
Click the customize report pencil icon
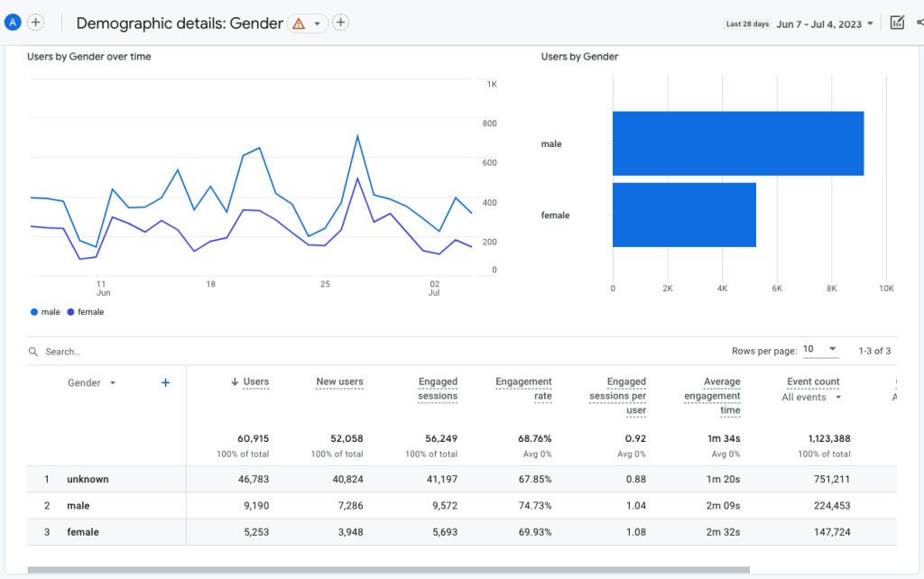897,22
